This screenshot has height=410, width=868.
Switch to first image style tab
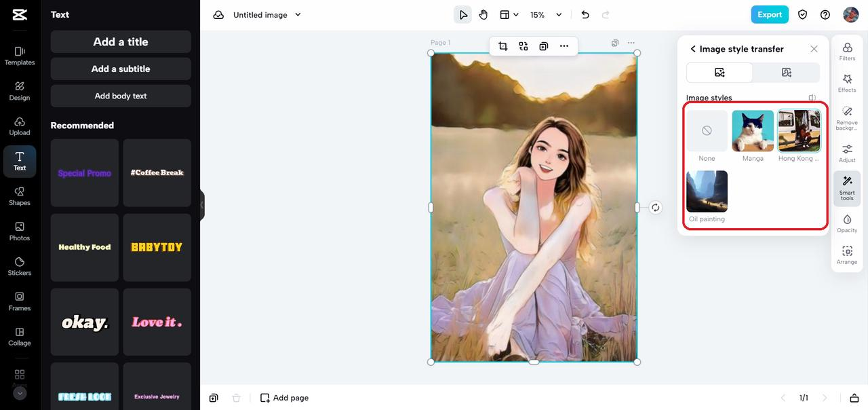[x=719, y=73]
